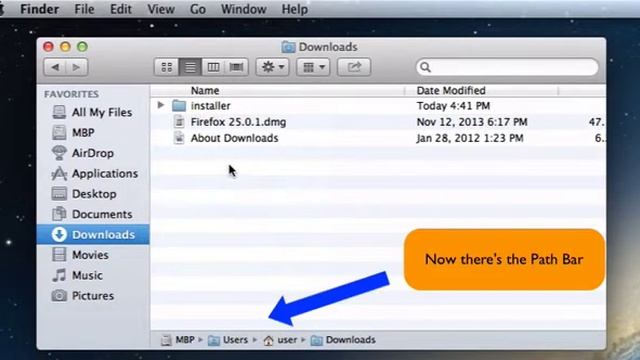Switch to Cover Flow view
The height and width of the screenshot is (360, 640).
[x=236, y=67]
